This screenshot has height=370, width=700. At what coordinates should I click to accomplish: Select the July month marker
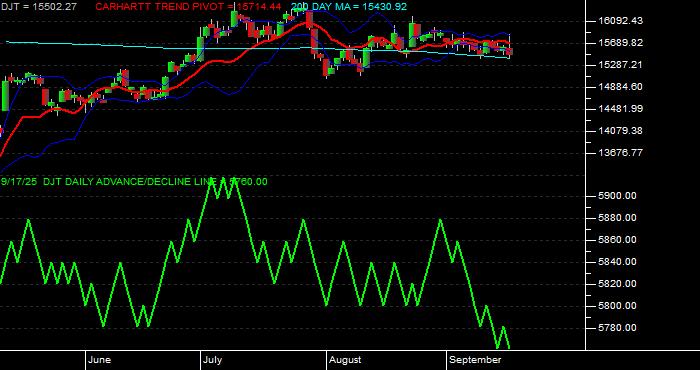click(x=212, y=360)
